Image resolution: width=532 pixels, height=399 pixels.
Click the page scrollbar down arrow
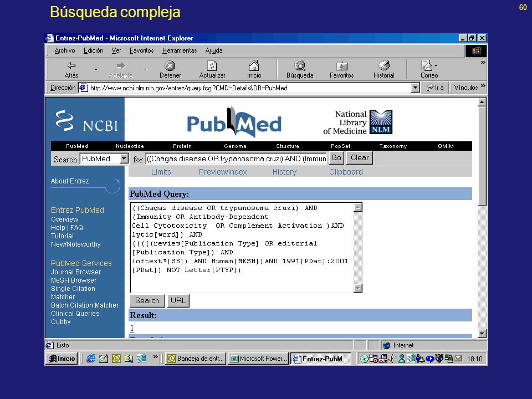coord(482,334)
